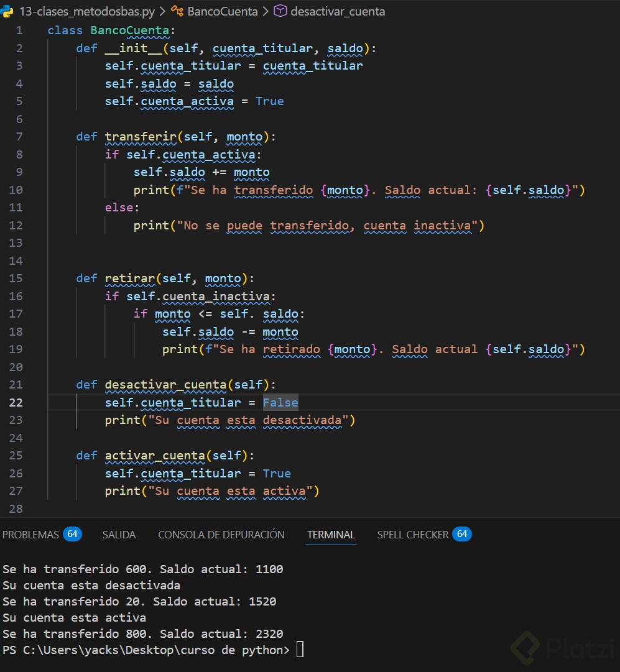This screenshot has height=672, width=620.
Task: Open the PROBLEMAS panel tab
Action: 30,535
